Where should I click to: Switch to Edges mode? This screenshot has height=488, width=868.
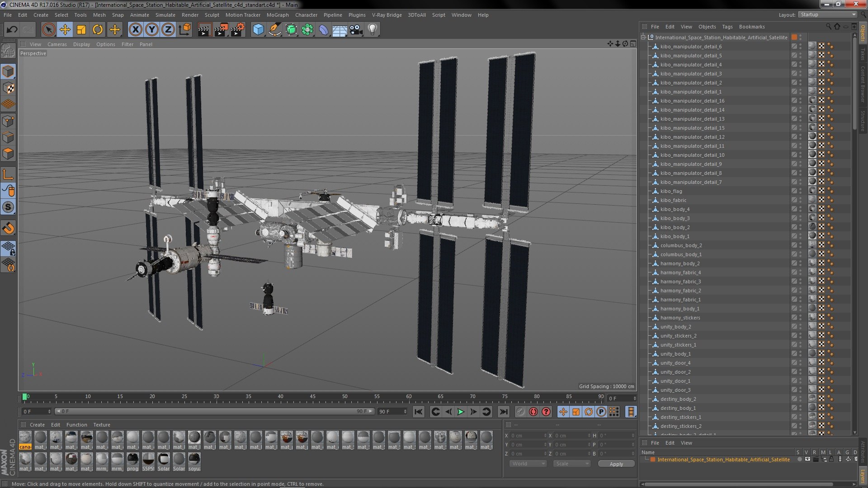pyautogui.click(x=8, y=137)
